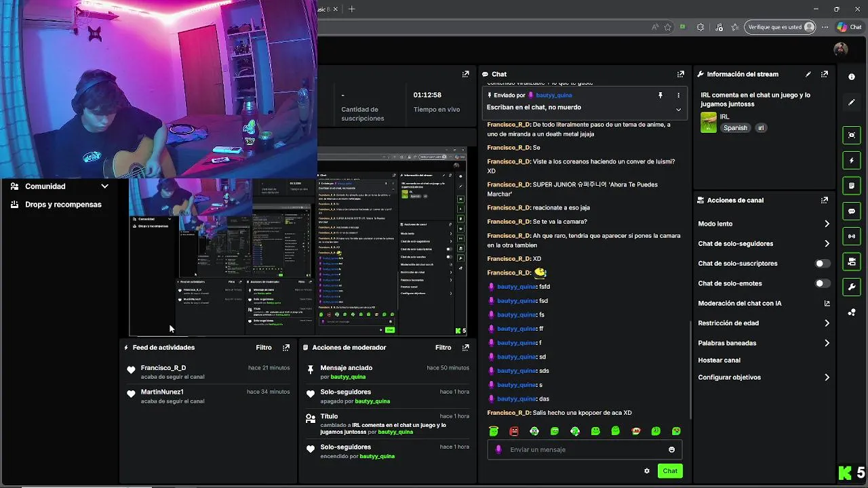Click the lightning bolt sidebar icon
The height and width of the screenshot is (488, 868).
tap(852, 161)
